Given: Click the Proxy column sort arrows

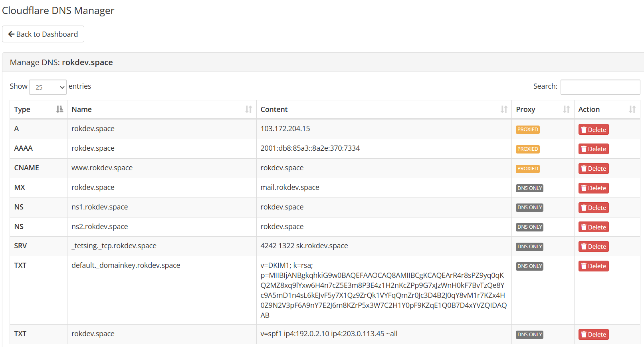Looking at the screenshot, I should pyautogui.click(x=566, y=109).
